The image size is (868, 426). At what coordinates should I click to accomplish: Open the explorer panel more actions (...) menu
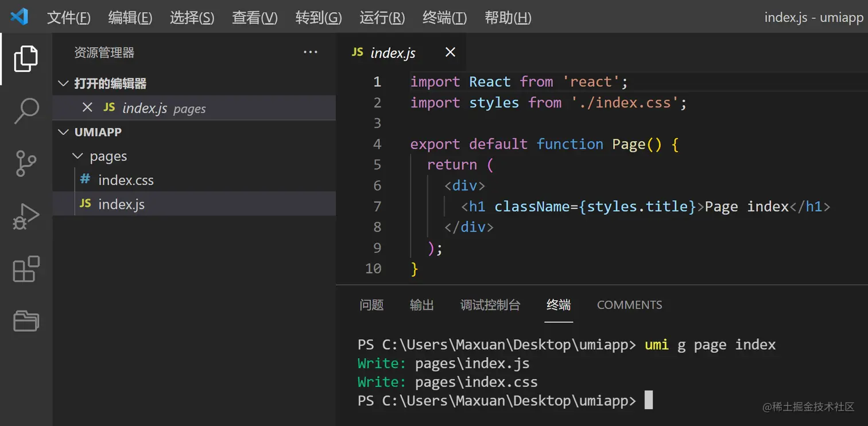click(311, 52)
